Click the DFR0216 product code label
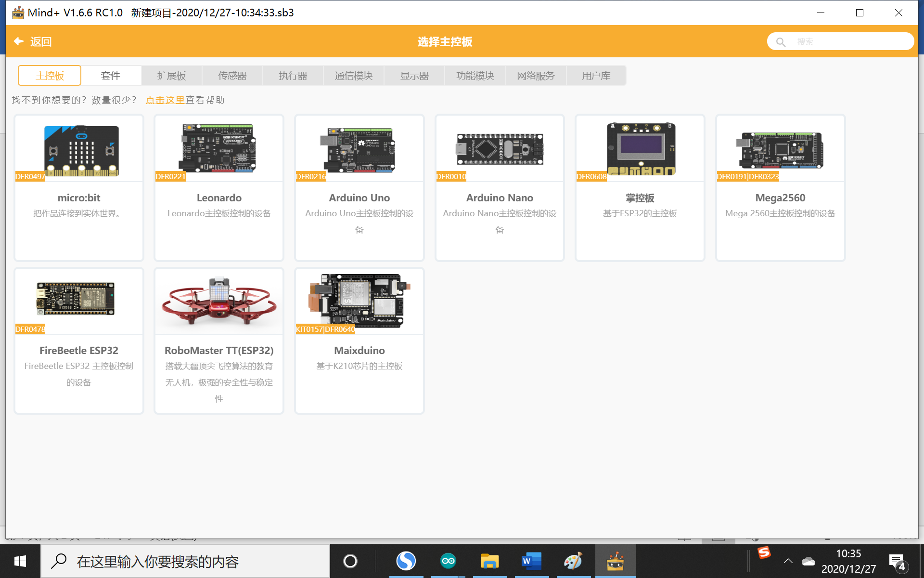Screen dimensions: 924x578 (311, 176)
